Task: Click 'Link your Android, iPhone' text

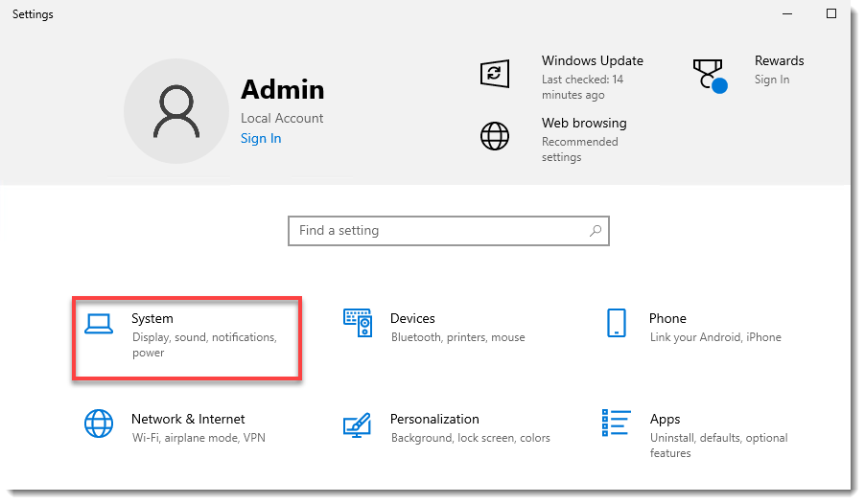Action: (x=715, y=337)
